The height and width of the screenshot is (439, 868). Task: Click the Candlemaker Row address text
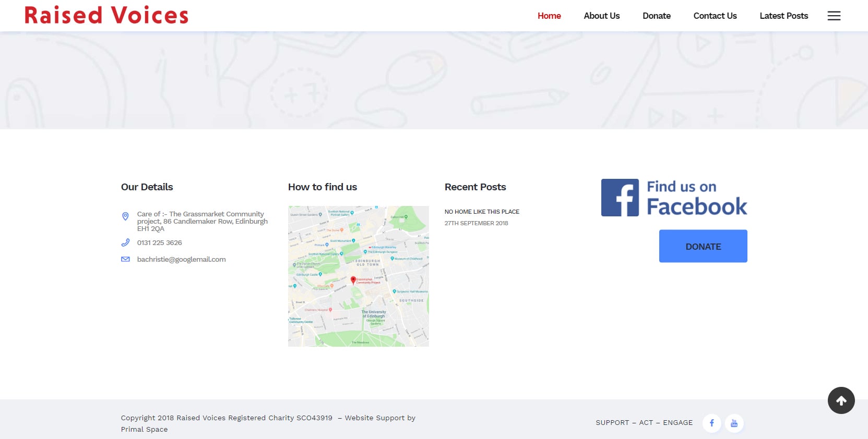point(203,221)
